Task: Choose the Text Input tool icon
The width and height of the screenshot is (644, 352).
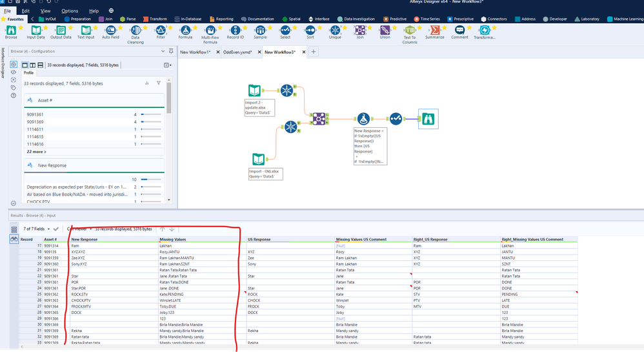Action: click(86, 30)
